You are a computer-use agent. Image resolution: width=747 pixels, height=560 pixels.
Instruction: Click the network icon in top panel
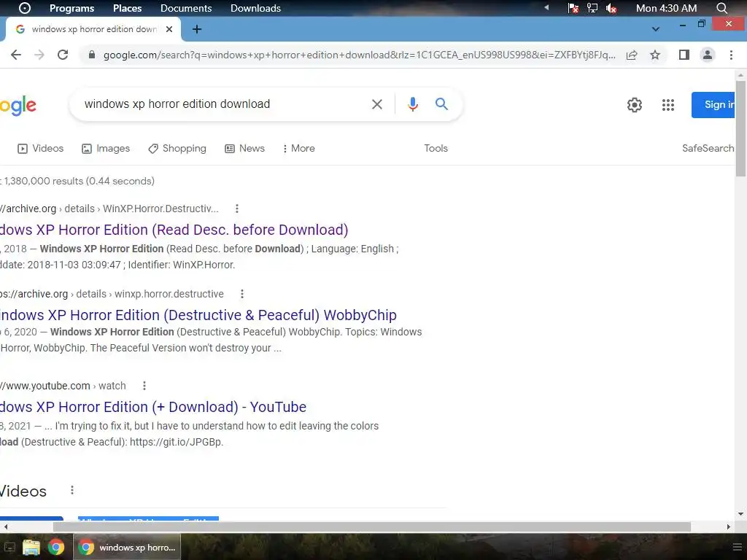[592, 8]
